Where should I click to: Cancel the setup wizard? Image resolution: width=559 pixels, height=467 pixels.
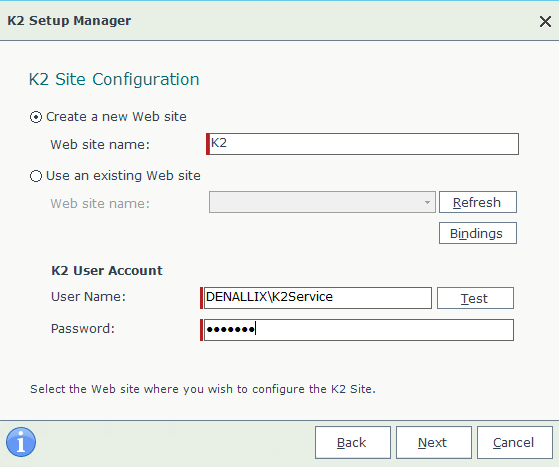[x=515, y=442]
